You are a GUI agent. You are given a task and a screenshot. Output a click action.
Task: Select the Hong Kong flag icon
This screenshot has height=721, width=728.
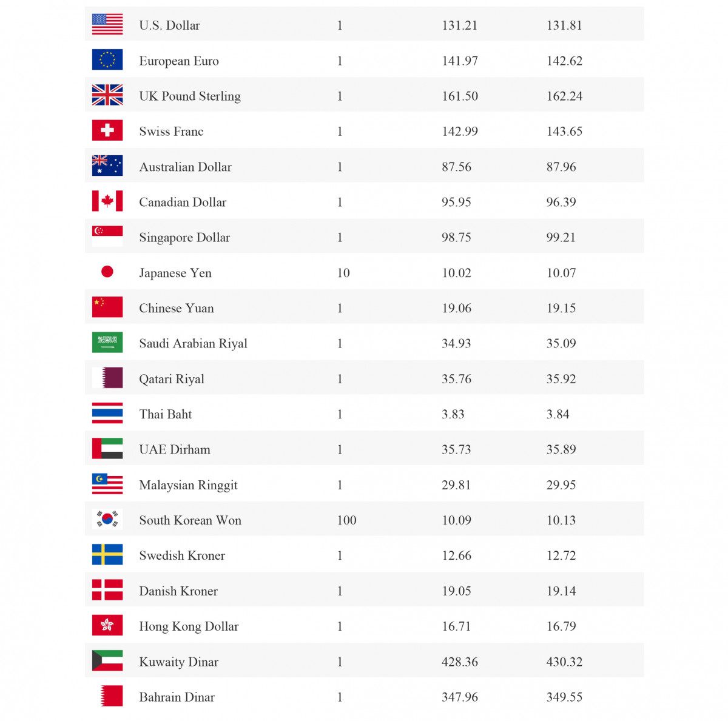(107, 625)
